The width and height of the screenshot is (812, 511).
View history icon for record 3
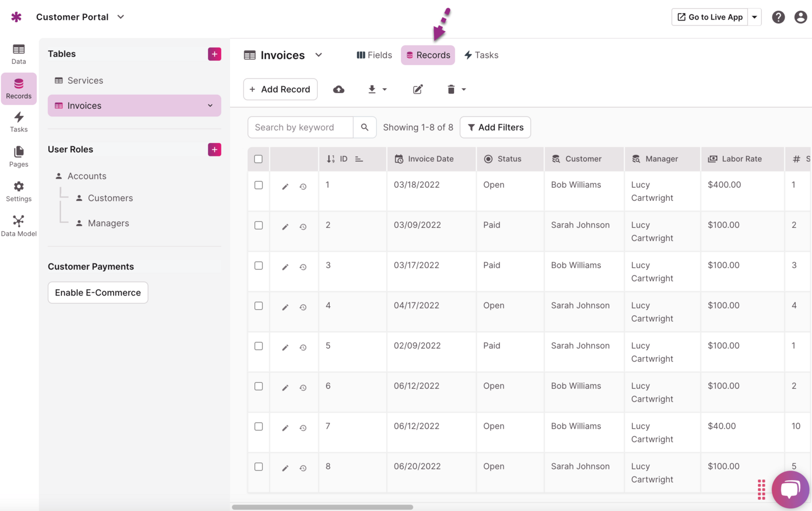pos(303,267)
